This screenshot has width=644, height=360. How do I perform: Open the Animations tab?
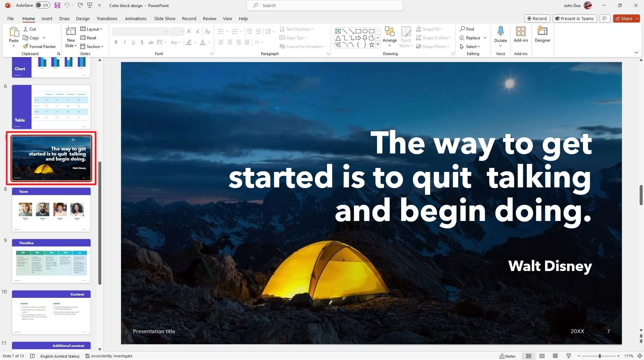[x=136, y=18]
